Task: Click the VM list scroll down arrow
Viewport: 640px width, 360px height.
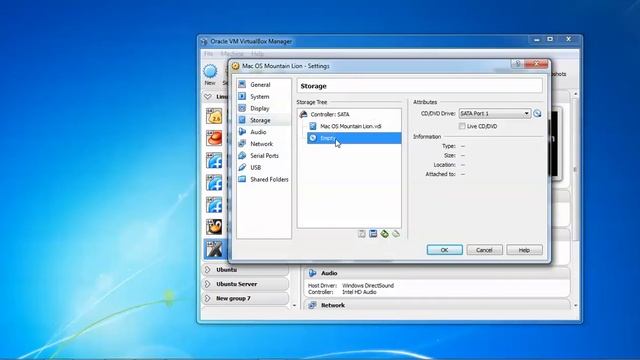Action: pyautogui.click(x=294, y=305)
